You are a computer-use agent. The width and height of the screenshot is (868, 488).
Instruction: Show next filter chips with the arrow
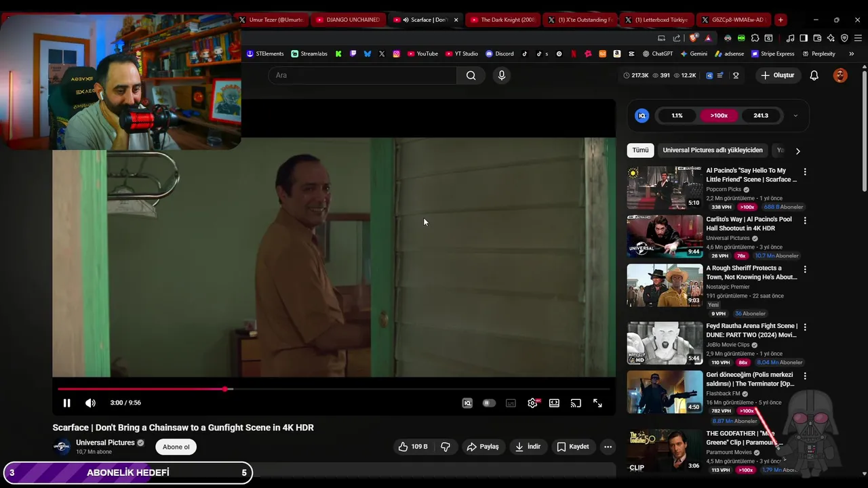797,151
